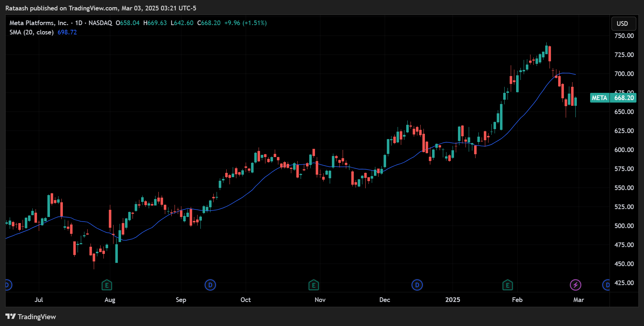Click the 425.00 price axis label
This screenshot has width=644, height=326.
click(x=624, y=283)
